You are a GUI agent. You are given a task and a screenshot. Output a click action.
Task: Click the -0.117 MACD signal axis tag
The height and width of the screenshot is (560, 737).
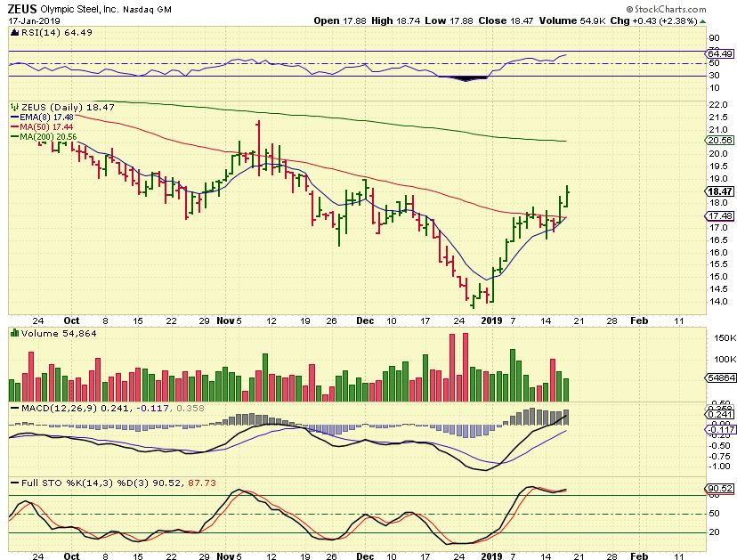[x=719, y=430]
